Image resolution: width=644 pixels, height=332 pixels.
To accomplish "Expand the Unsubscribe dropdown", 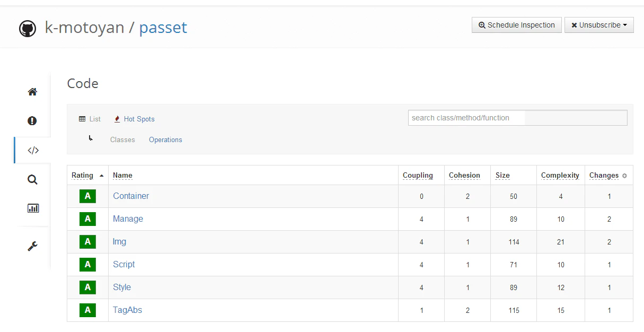I will 599,25.
